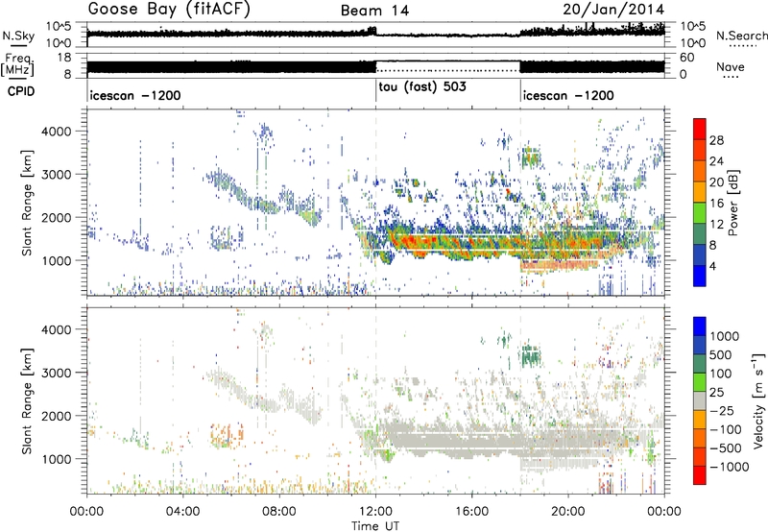Click the '16:00' time tick label
Image resolution: width=768 pixels, height=532 pixels.
click(x=471, y=512)
